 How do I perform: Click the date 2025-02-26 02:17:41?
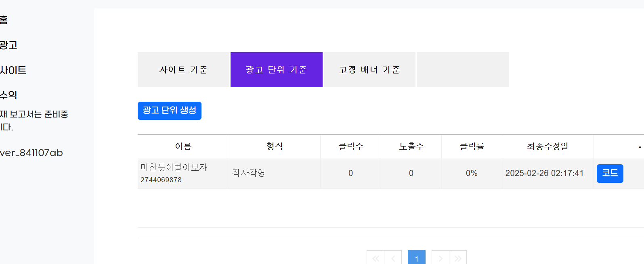pyautogui.click(x=544, y=173)
